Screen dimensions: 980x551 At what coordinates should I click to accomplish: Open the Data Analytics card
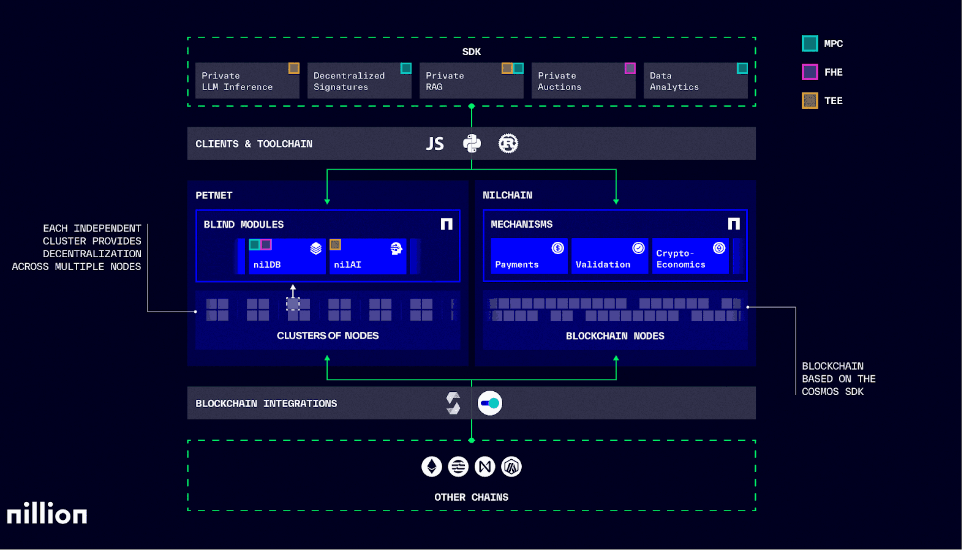[x=695, y=81]
